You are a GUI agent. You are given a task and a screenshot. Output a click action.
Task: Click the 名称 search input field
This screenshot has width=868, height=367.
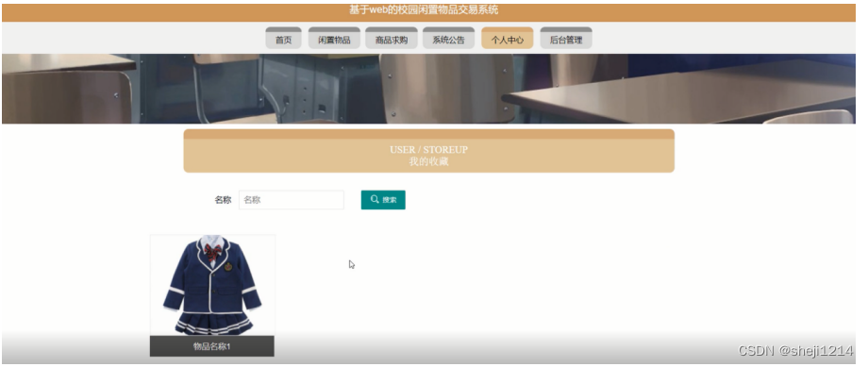[x=292, y=200]
